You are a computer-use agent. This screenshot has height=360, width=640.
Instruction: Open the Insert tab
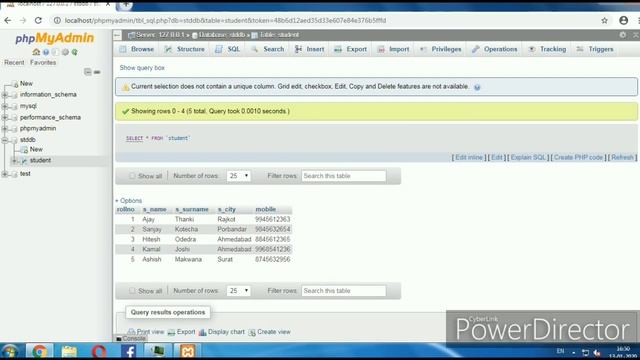310,49
